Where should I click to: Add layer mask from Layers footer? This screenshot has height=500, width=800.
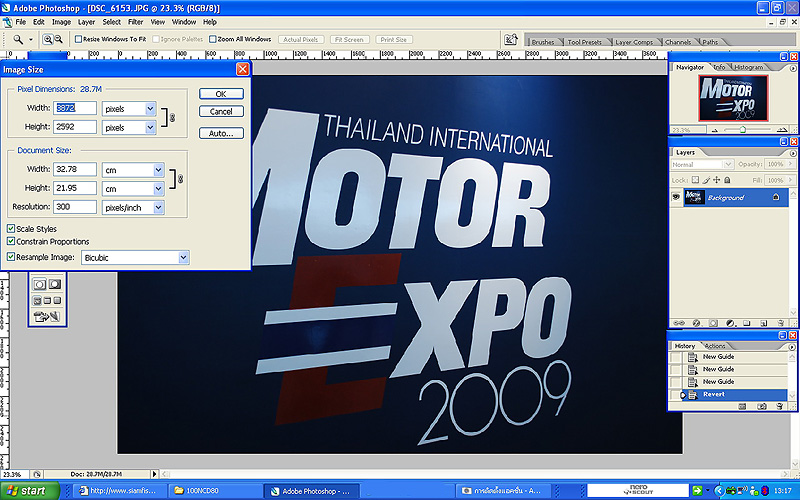click(713, 323)
